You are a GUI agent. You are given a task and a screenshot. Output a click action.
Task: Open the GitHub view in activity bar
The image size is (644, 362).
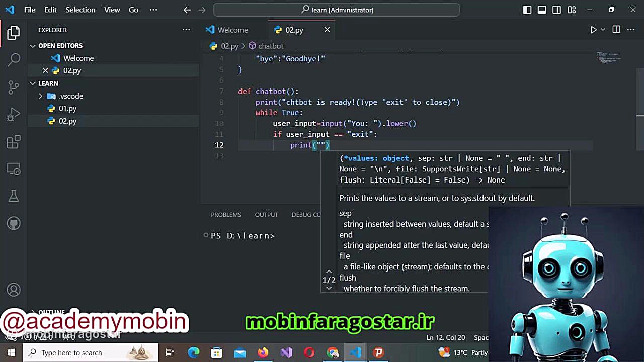(14, 223)
